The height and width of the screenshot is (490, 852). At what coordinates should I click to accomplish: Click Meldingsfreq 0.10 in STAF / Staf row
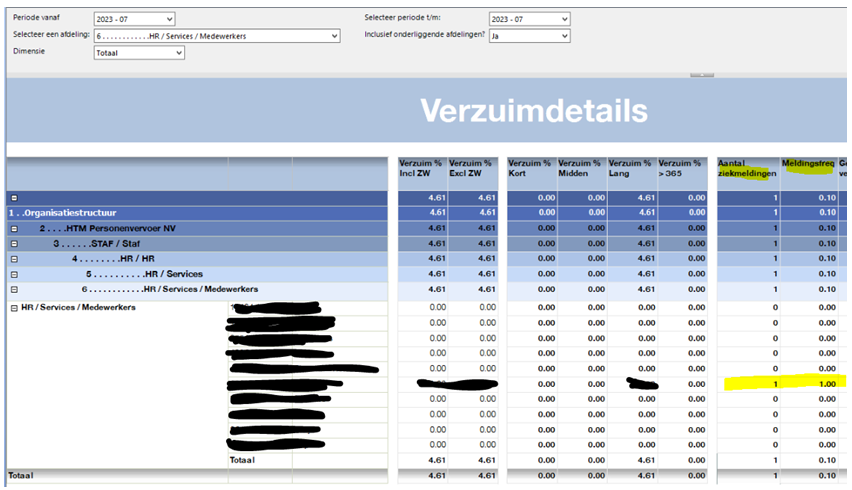point(827,243)
